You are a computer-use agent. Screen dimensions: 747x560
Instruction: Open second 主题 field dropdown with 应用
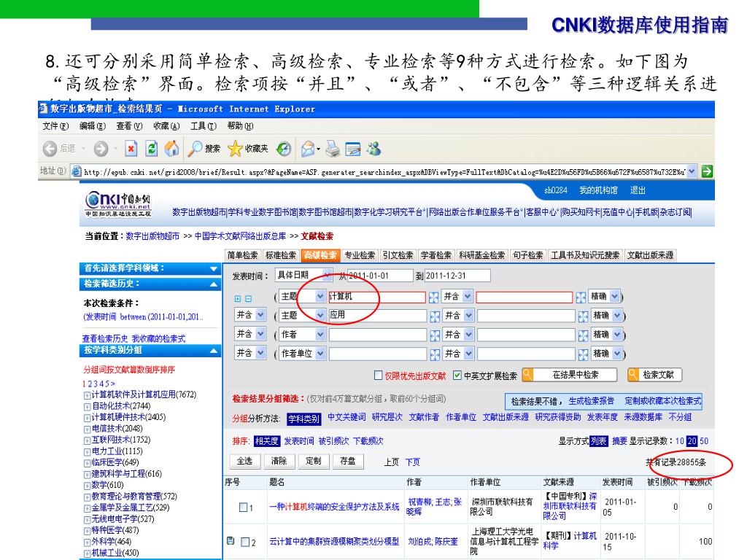click(x=321, y=315)
